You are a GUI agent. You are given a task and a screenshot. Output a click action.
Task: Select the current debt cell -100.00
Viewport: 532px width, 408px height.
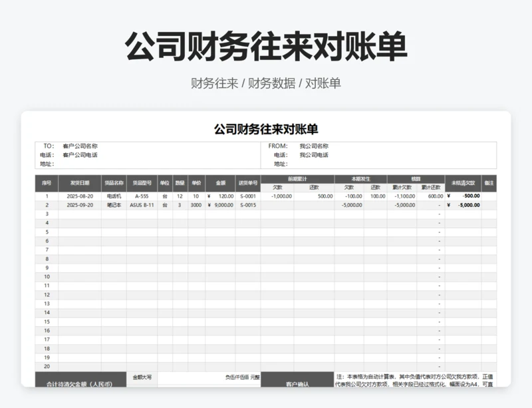point(349,196)
